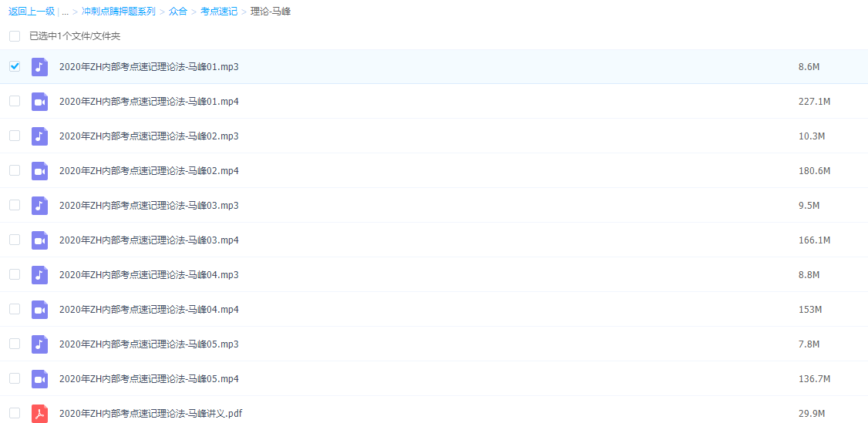Click the 166.1M size of 马峰03.mp4
Screen dimensions: 868x423
pos(814,240)
